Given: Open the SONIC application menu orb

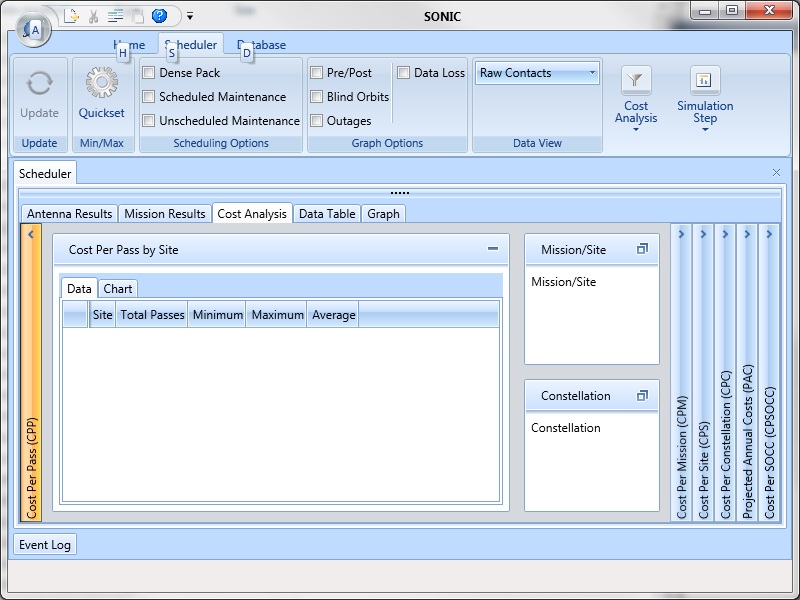Looking at the screenshot, I should [32, 29].
